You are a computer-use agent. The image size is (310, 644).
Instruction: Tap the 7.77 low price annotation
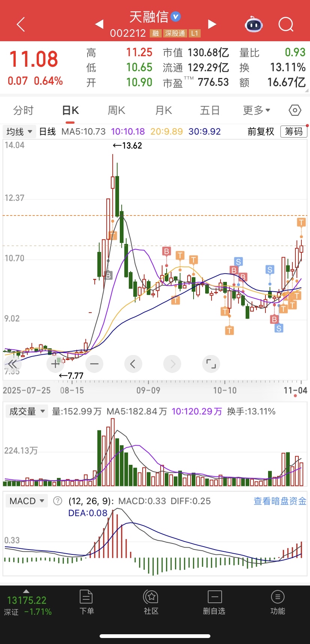pos(71,376)
